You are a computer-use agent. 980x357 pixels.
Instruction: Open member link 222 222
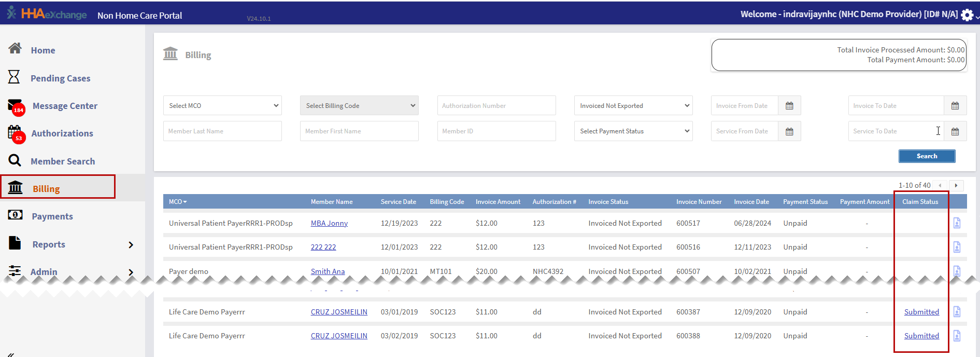tap(323, 247)
